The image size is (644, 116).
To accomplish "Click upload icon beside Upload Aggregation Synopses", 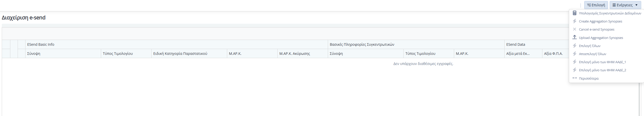I will click(x=574, y=37).
